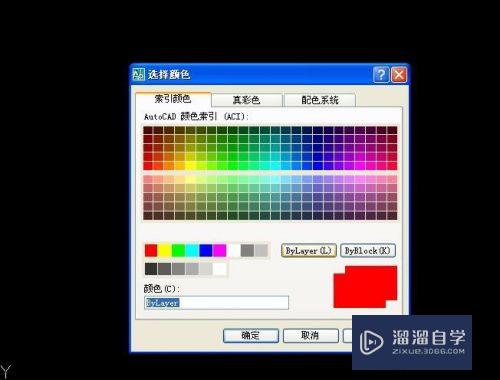Viewport: 500px width, 380px height.
Task: Pick the cyan standard color swatch
Action: (x=192, y=250)
